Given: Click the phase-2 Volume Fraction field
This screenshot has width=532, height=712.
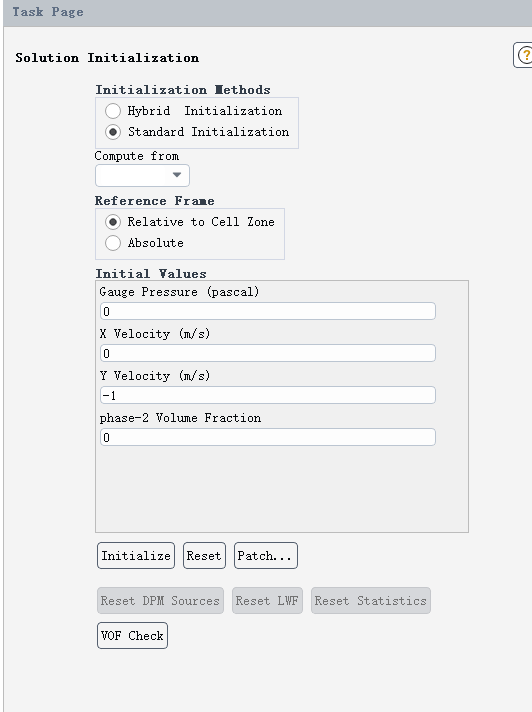Looking at the screenshot, I should [x=268, y=438].
